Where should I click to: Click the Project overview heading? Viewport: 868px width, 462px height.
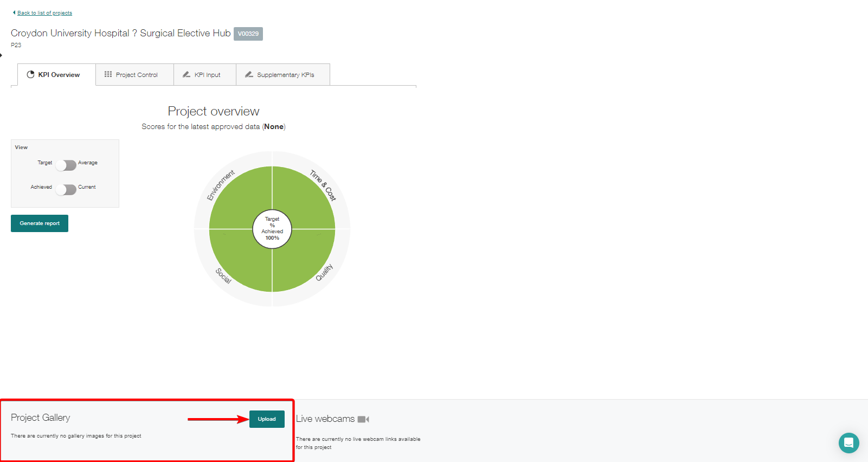[x=214, y=111]
